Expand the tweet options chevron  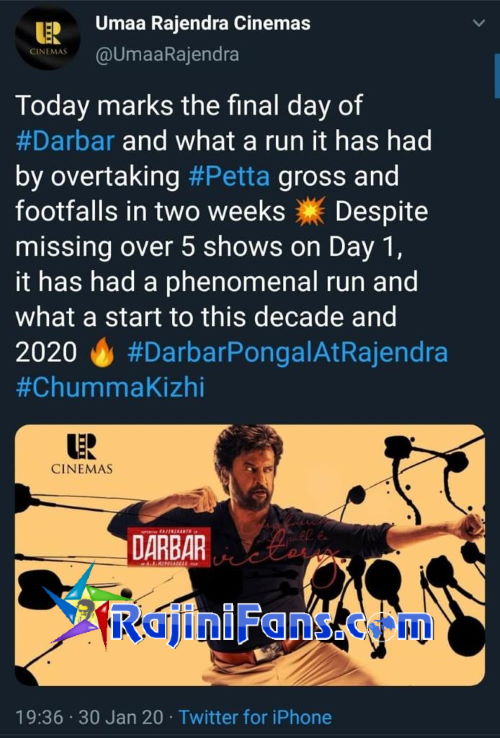tap(478, 23)
